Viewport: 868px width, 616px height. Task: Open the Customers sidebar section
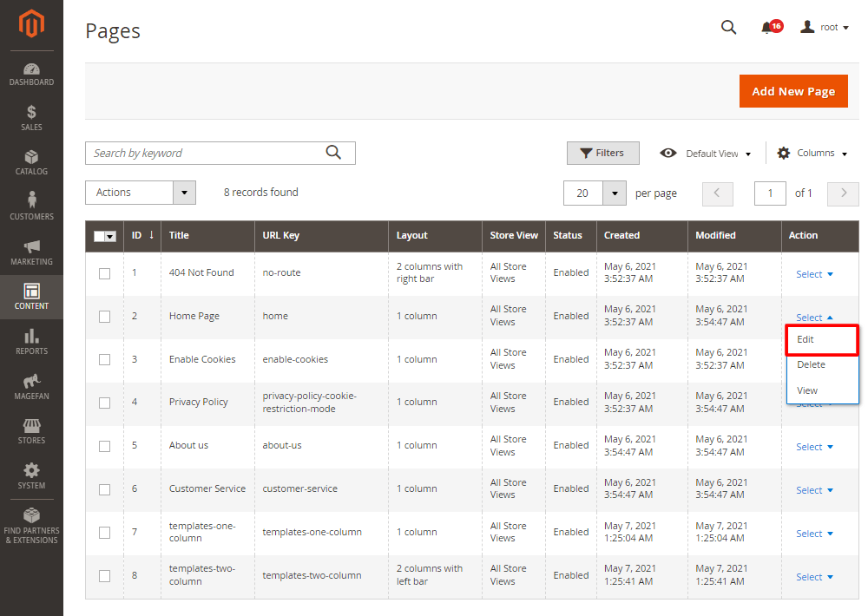(31, 206)
